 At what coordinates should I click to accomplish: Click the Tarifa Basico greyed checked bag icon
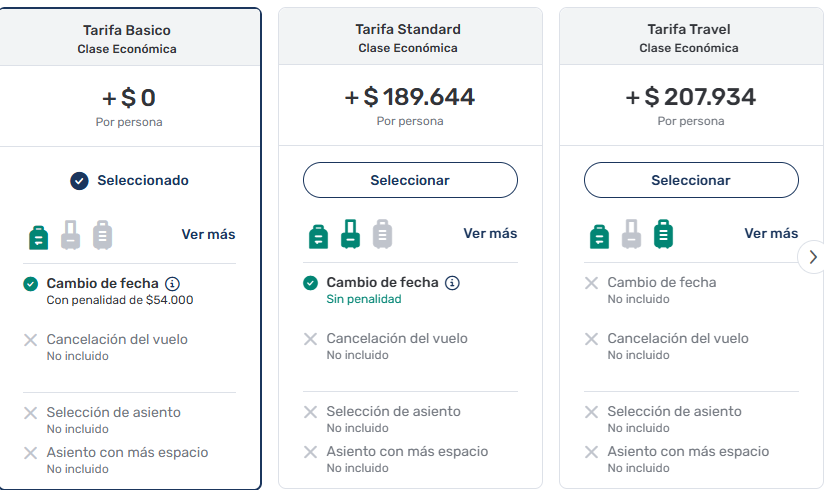102,235
